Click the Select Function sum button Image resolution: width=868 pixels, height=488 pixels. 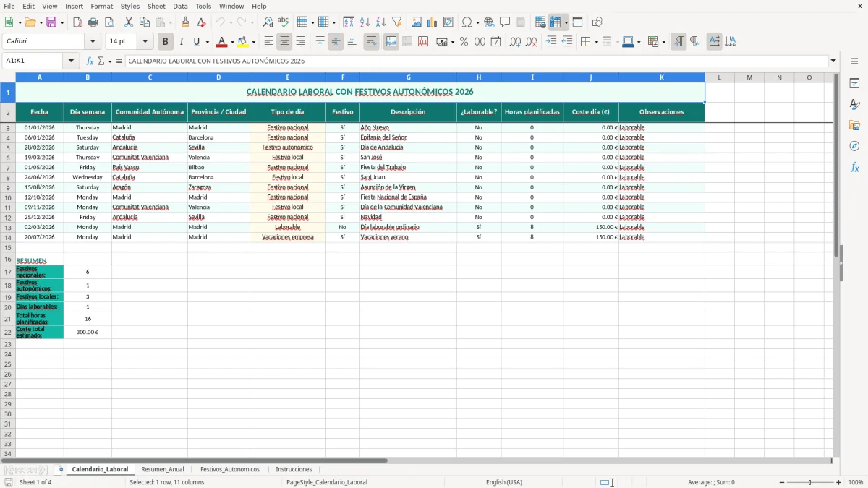click(101, 61)
